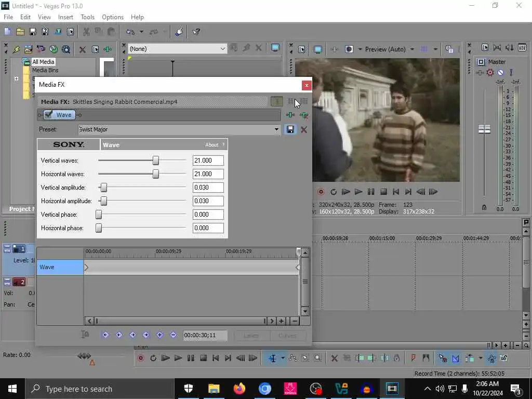Open the plug-in chain chooser in Media FX
The height and width of the screenshot is (399, 532).
pyautogui.click(x=290, y=115)
